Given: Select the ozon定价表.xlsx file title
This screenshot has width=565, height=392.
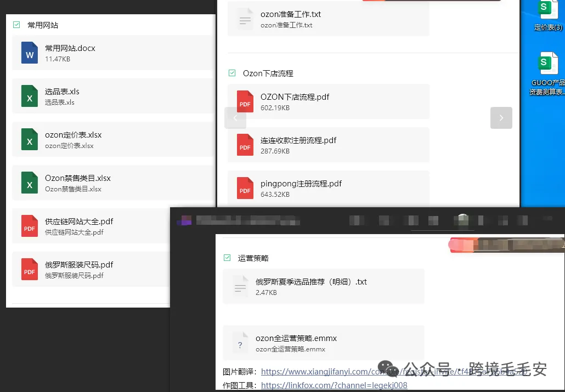Looking at the screenshot, I should [73, 135].
